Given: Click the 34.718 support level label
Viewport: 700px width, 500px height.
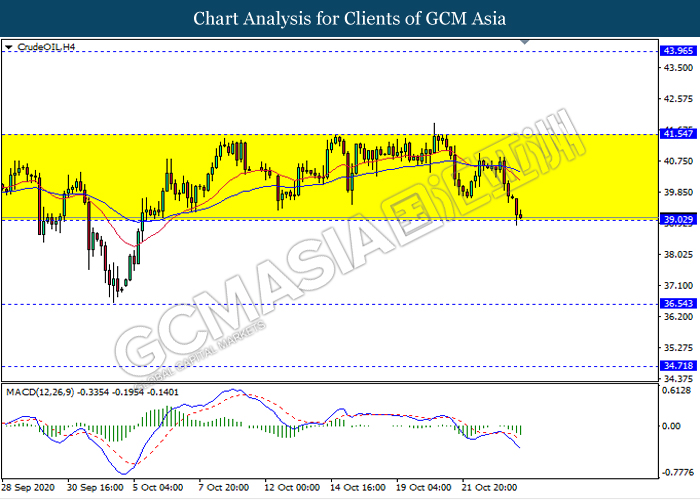Looking at the screenshot, I should click(678, 366).
